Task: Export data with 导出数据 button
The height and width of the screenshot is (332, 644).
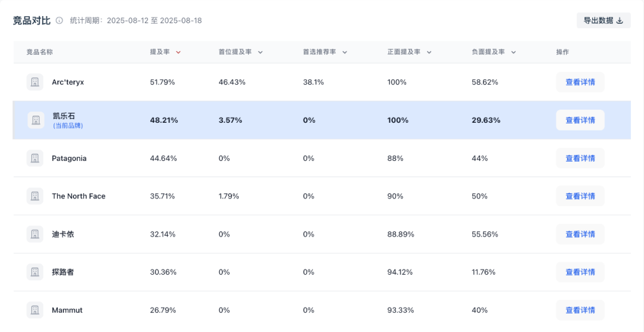Action: pyautogui.click(x=603, y=20)
